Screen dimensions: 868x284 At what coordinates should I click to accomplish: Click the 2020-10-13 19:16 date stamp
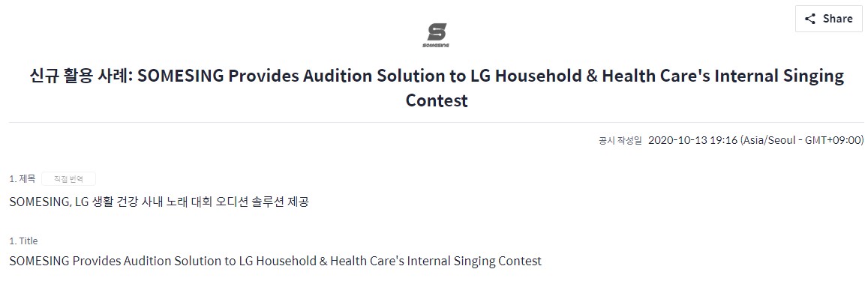coord(692,140)
